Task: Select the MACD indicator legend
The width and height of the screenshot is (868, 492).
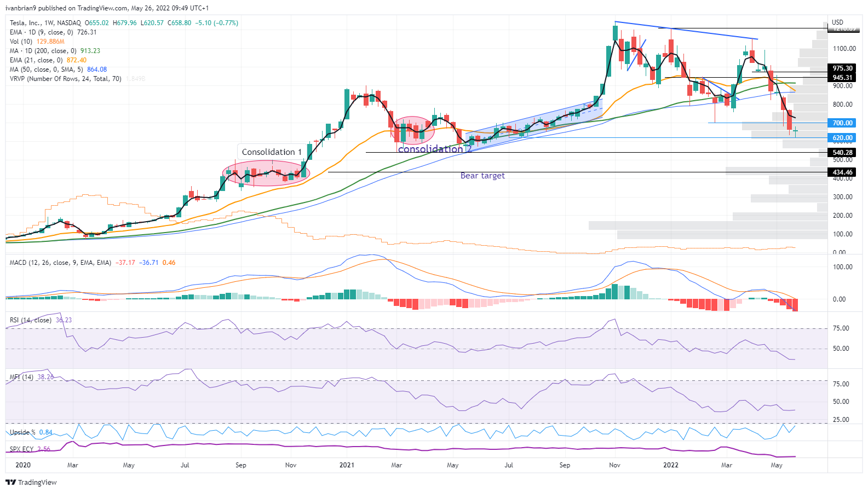Action: click(93, 263)
